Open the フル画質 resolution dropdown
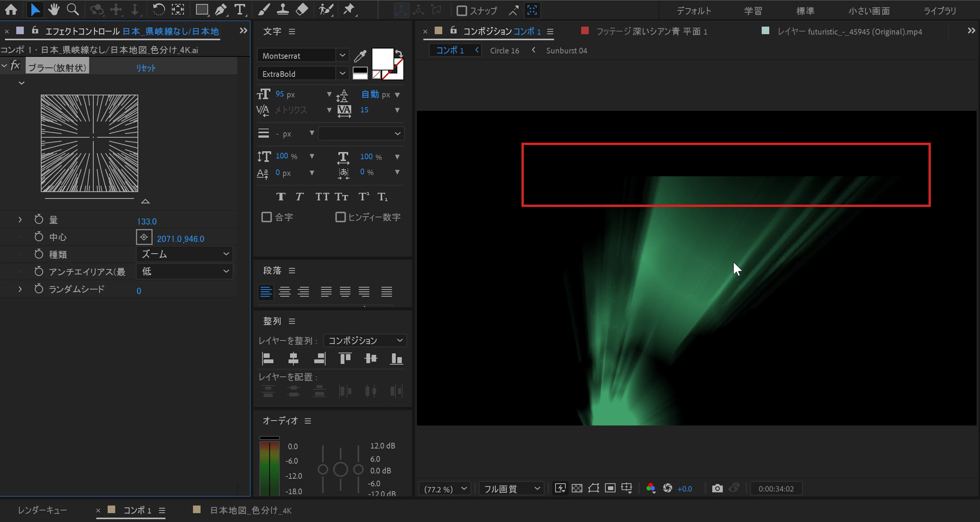Screen dimensions: 980x522 point(511,489)
